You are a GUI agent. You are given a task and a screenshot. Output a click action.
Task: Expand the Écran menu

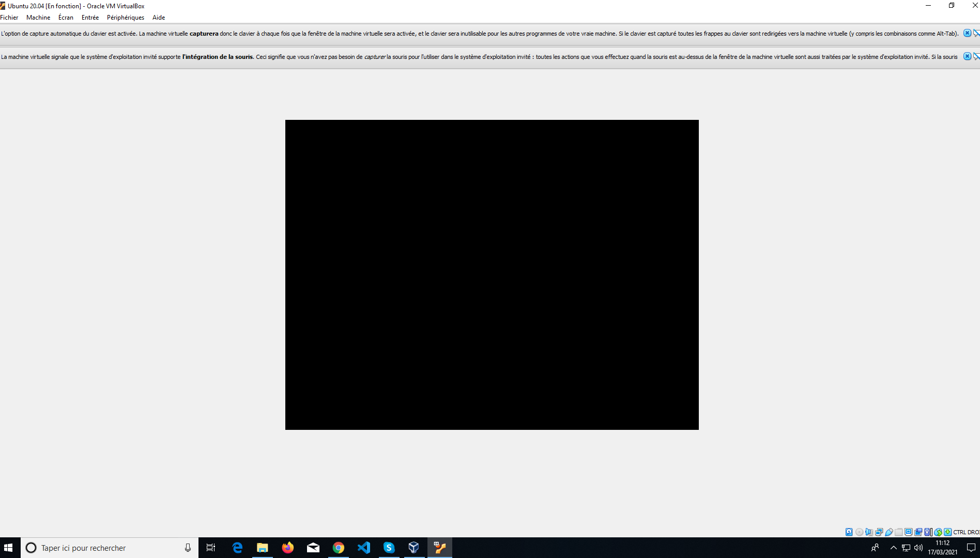tap(66, 18)
